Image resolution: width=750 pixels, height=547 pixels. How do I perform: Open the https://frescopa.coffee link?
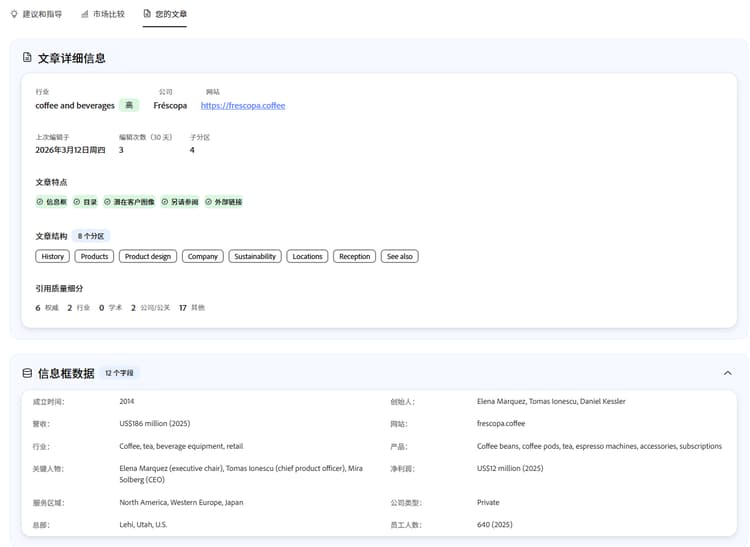(243, 106)
